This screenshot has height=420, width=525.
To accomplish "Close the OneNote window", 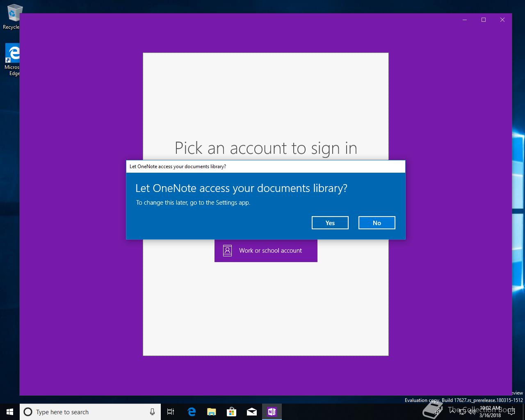I will click(502, 20).
